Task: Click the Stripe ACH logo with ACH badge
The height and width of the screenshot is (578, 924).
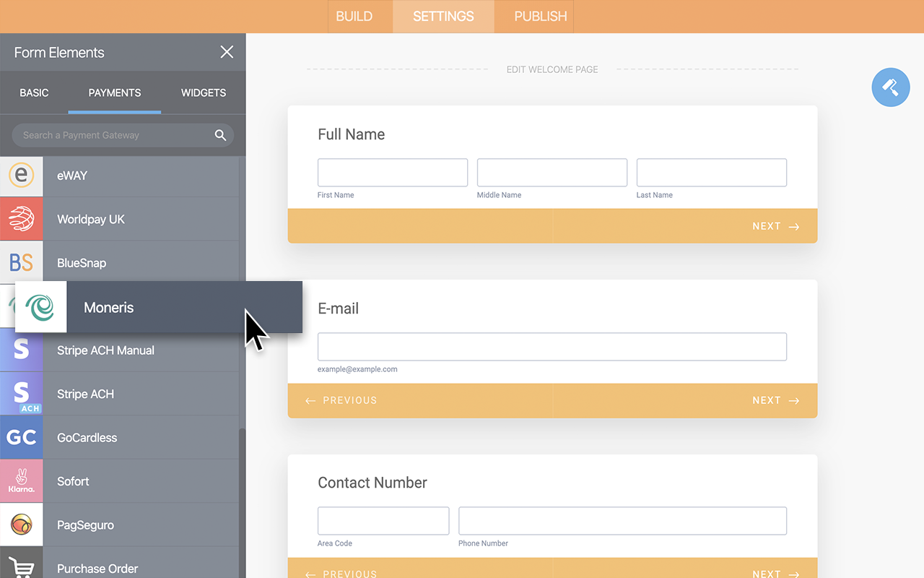Action: click(x=21, y=394)
